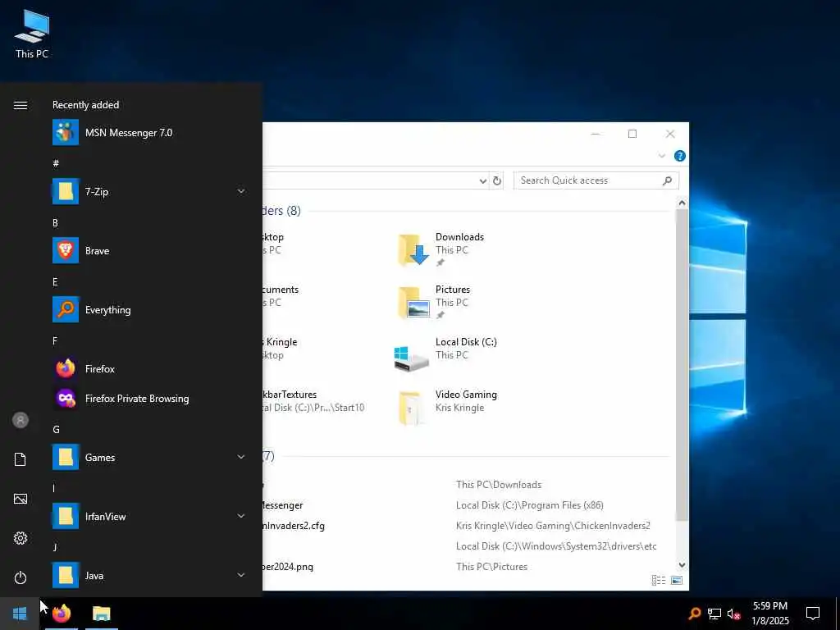Click Show desktop sliver at taskbar end
Image resolution: width=840 pixels, height=630 pixels.
[838, 613]
